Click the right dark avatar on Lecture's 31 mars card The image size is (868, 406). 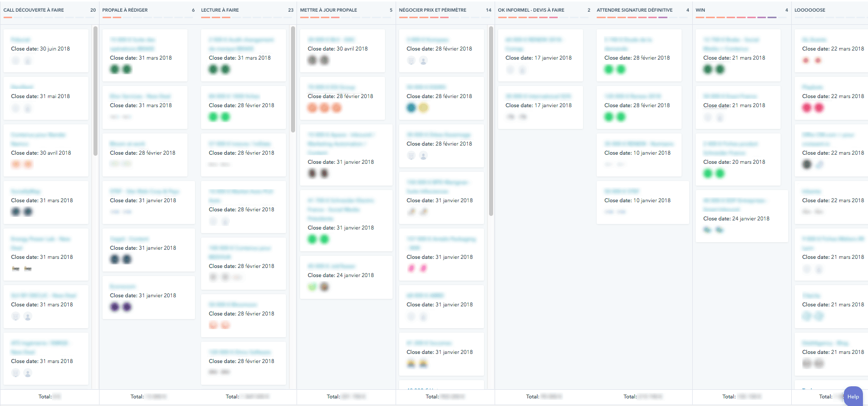tap(225, 69)
